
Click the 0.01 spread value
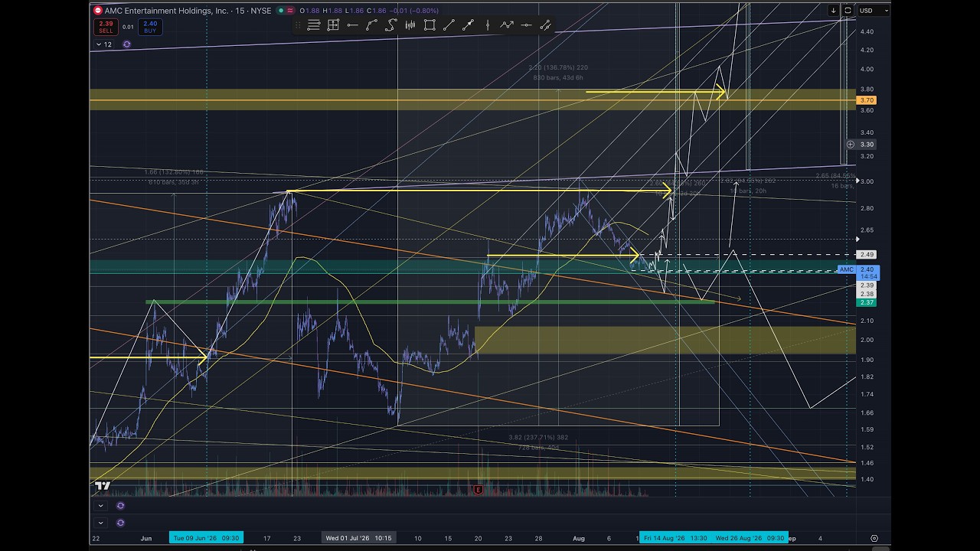(x=128, y=27)
